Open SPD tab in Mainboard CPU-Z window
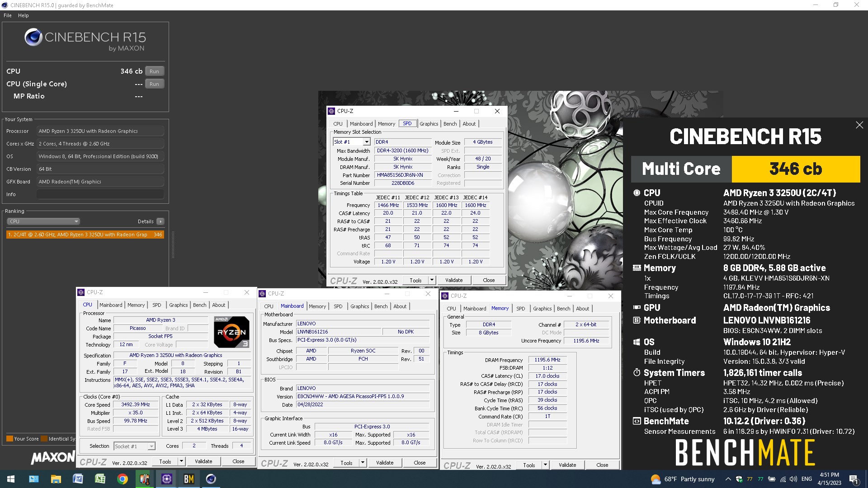 pyautogui.click(x=338, y=306)
